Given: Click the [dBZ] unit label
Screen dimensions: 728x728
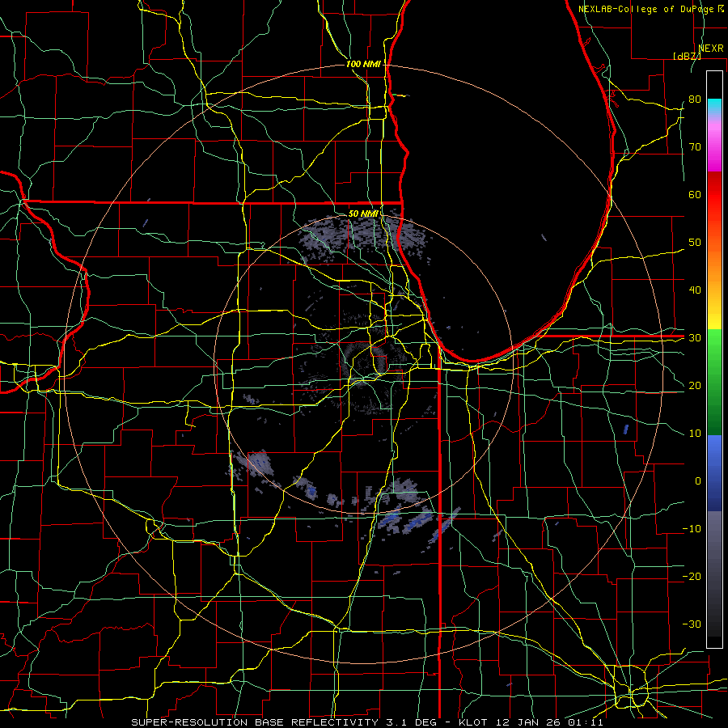Looking at the screenshot, I should [x=687, y=56].
